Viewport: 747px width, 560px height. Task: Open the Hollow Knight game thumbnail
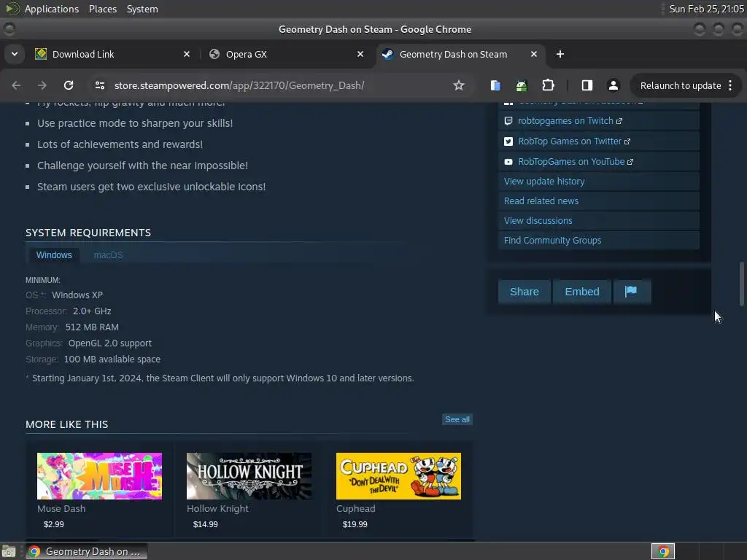(x=249, y=476)
